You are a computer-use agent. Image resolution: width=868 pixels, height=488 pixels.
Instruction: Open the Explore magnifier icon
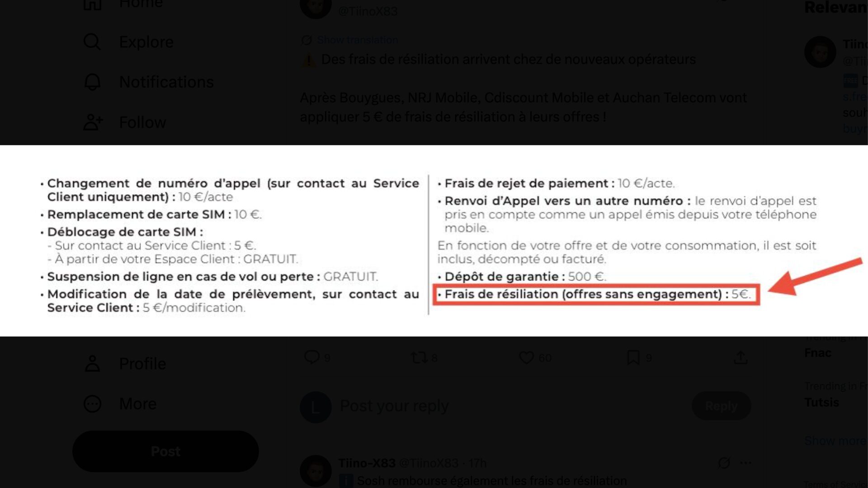pos(92,42)
